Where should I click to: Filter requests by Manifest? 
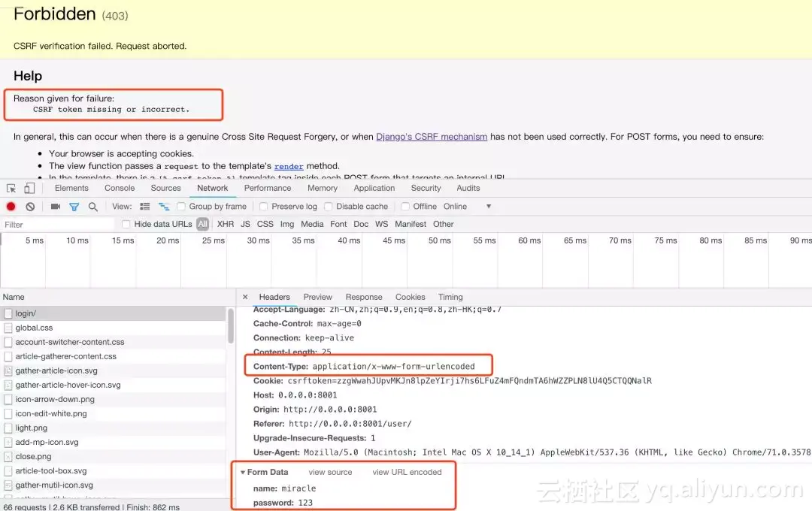pyautogui.click(x=411, y=224)
